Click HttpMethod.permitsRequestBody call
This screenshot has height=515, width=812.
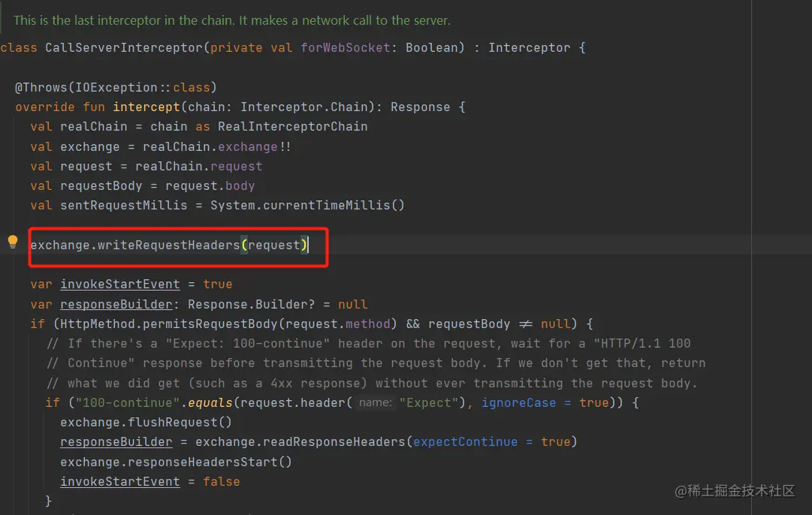pos(169,324)
